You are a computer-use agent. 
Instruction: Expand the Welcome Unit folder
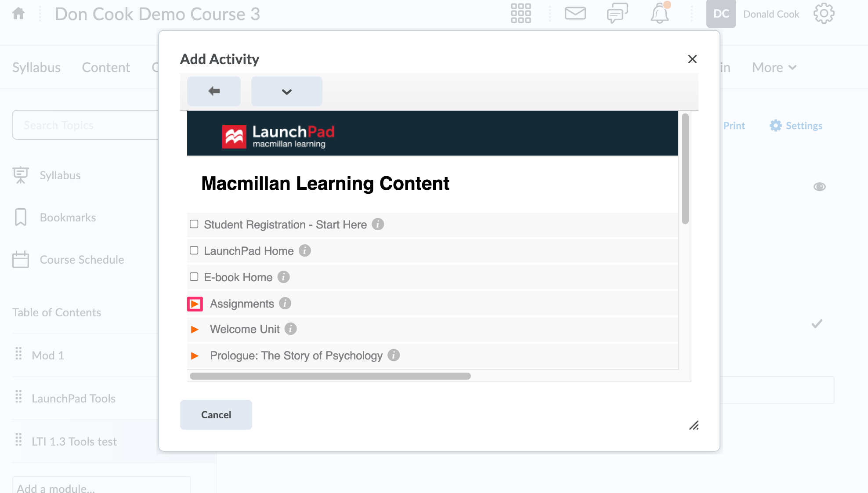coord(195,329)
